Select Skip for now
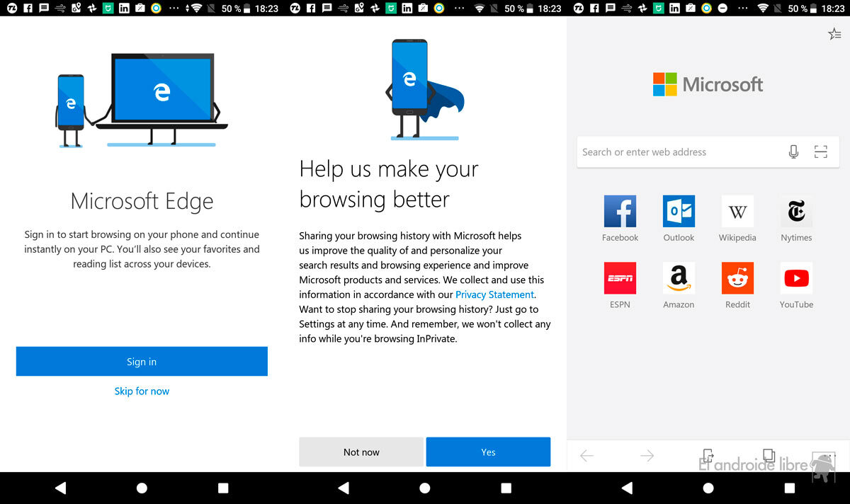Viewport: 850px width, 504px height. [142, 391]
